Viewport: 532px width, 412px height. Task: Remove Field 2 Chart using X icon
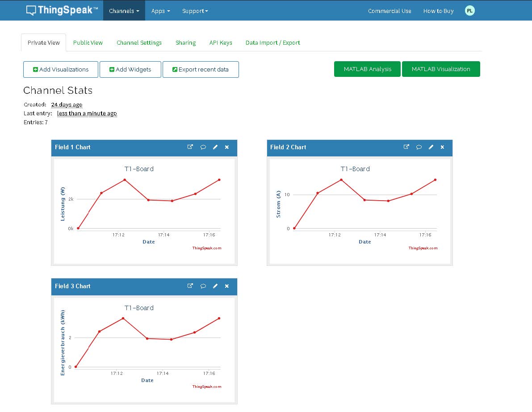point(443,147)
